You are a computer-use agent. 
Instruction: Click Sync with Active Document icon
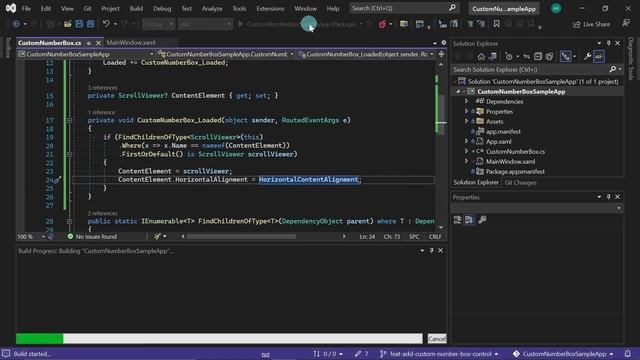coord(527,57)
